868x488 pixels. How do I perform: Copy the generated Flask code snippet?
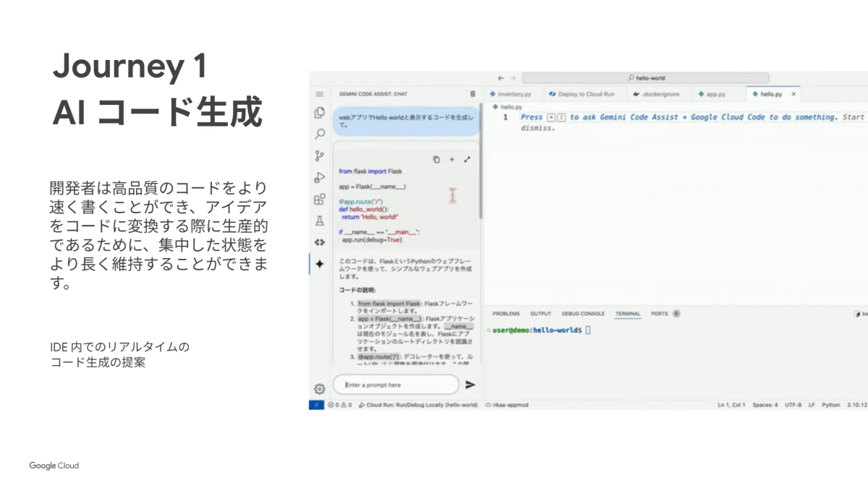[436, 159]
